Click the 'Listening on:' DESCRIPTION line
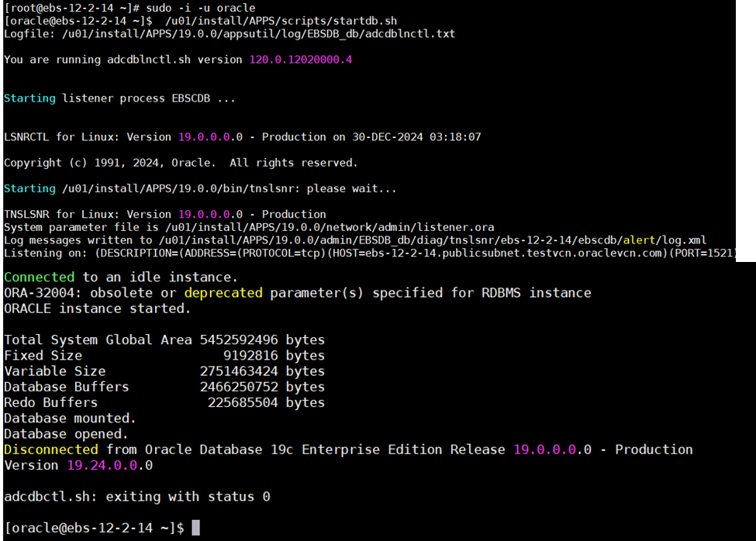Image resolution: width=756 pixels, height=541 pixels. [x=368, y=253]
